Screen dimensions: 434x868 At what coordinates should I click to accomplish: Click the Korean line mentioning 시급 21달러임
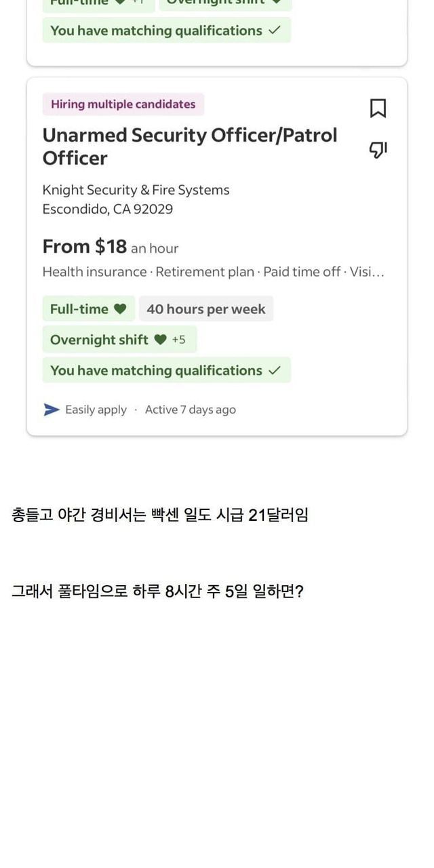pyautogui.click(x=160, y=515)
